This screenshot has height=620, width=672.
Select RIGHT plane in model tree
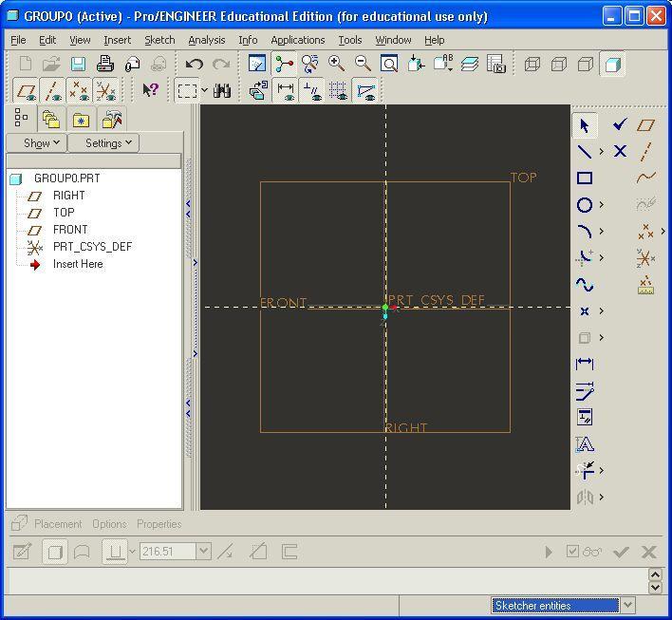pos(68,195)
